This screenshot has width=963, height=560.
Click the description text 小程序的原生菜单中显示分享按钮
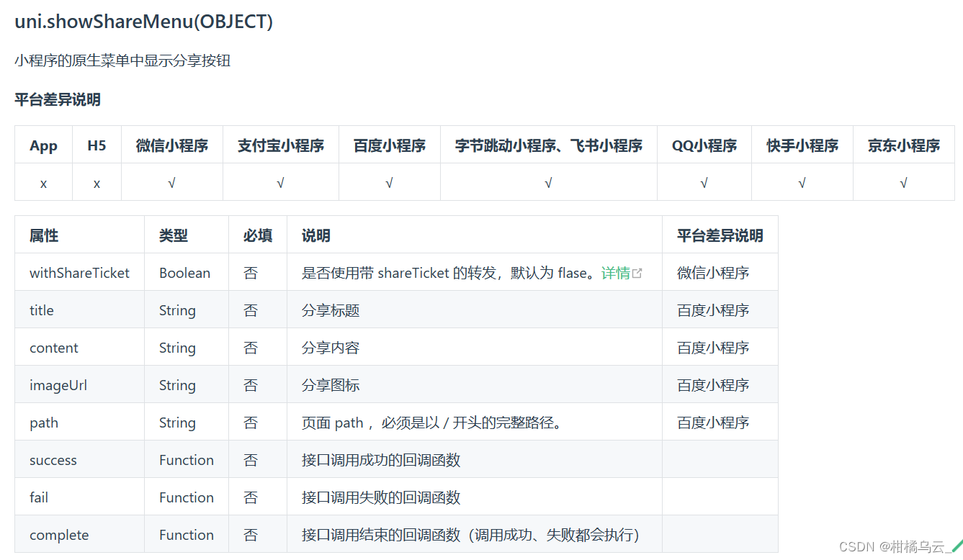click(122, 60)
